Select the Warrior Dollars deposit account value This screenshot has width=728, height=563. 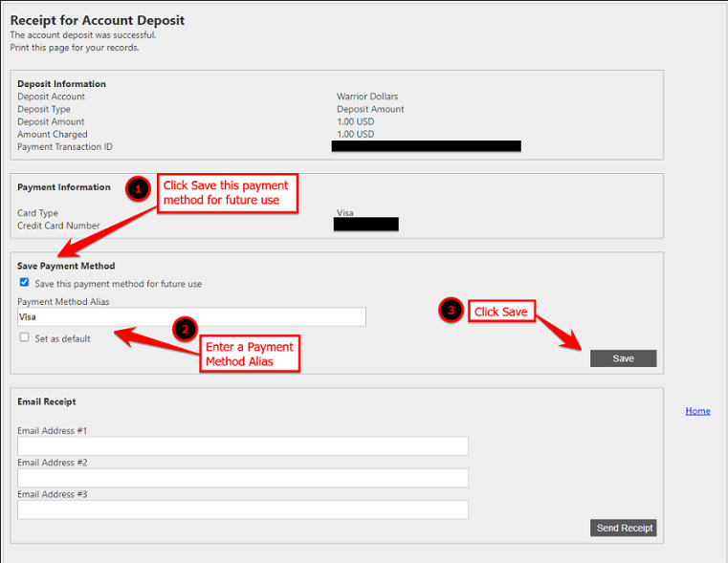[367, 97]
